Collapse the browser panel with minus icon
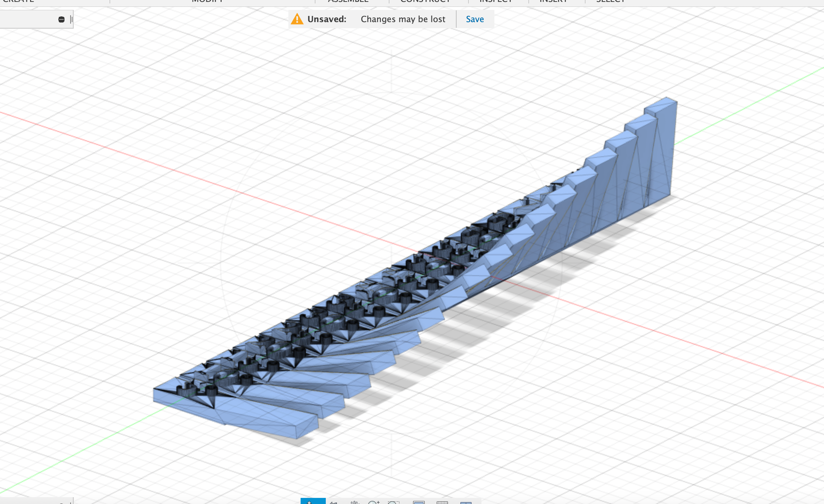The width and height of the screenshot is (824, 504). (61, 19)
